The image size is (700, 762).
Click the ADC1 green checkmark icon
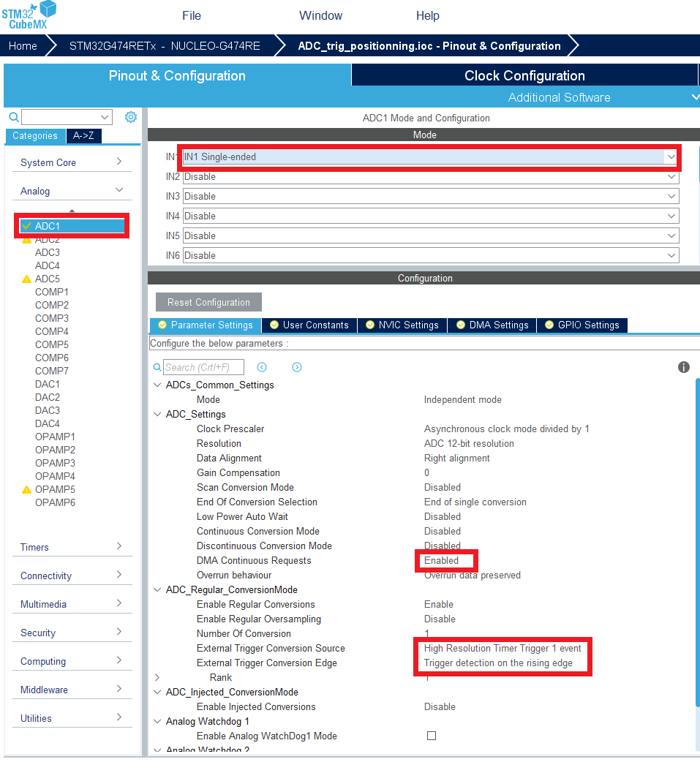pos(27,226)
